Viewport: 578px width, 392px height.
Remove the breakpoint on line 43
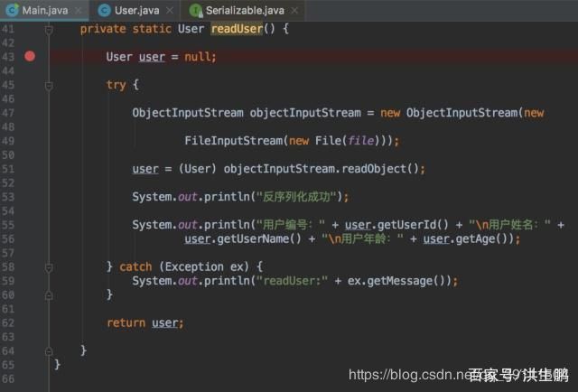click(30, 56)
